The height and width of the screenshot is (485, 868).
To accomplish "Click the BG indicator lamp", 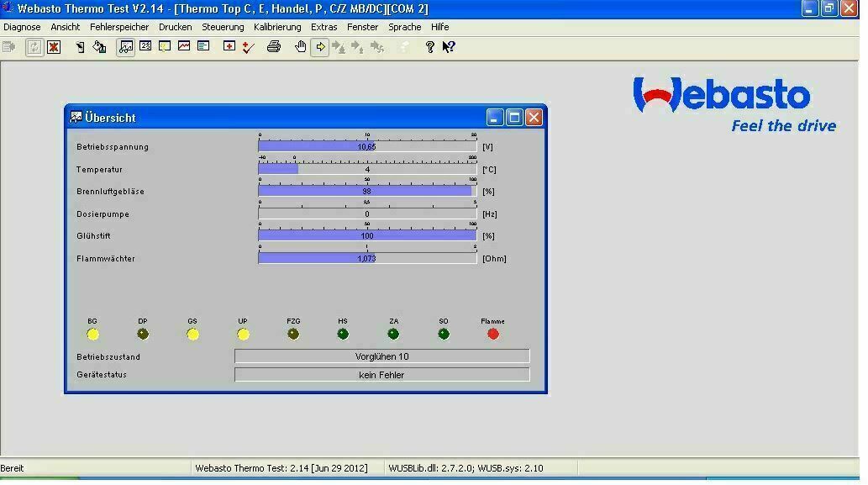I will (x=92, y=334).
